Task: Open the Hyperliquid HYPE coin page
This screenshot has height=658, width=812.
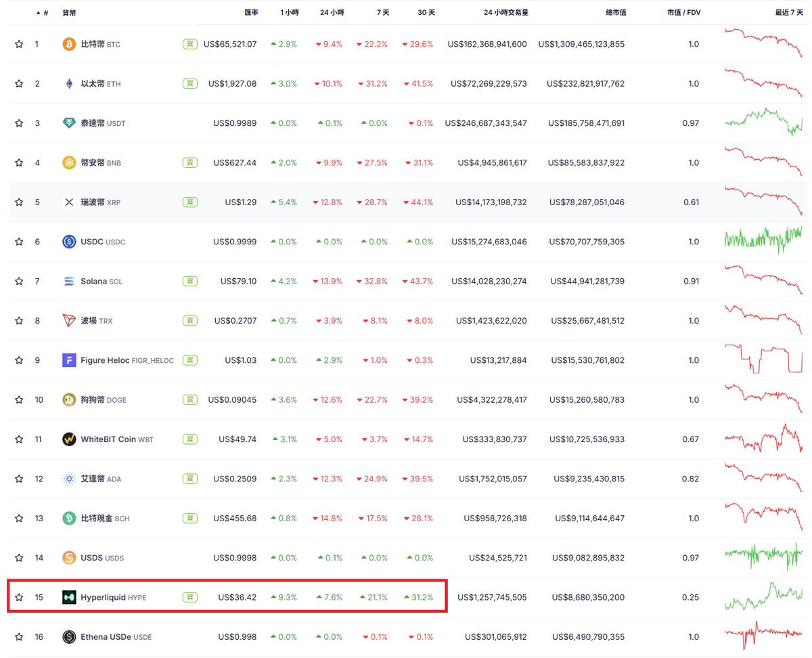Action: (113, 598)
